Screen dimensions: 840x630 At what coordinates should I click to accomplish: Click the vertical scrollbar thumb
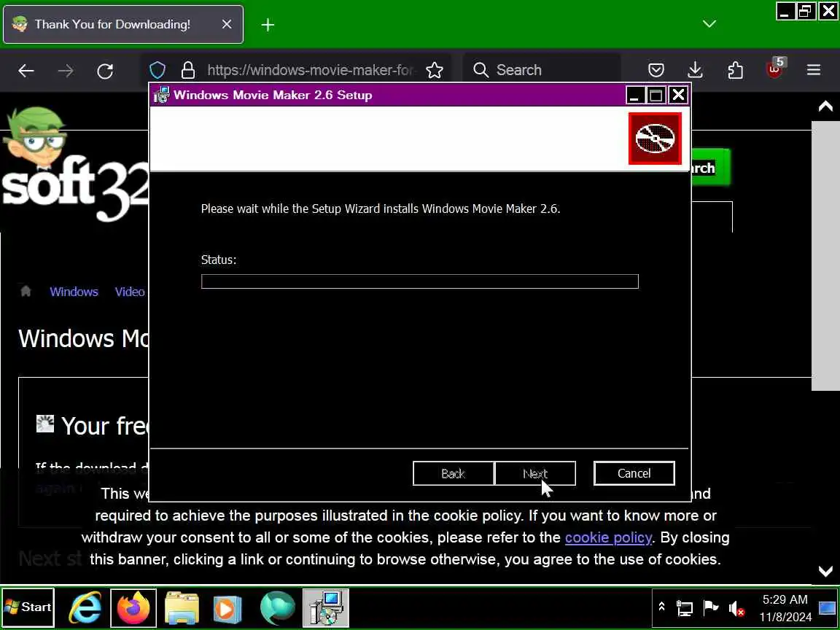pos(825,255)
